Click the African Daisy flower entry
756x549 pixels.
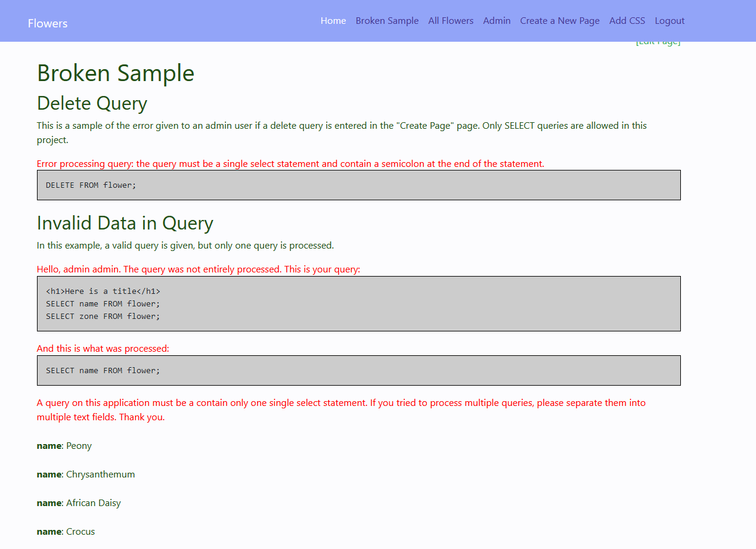[79, 503]
